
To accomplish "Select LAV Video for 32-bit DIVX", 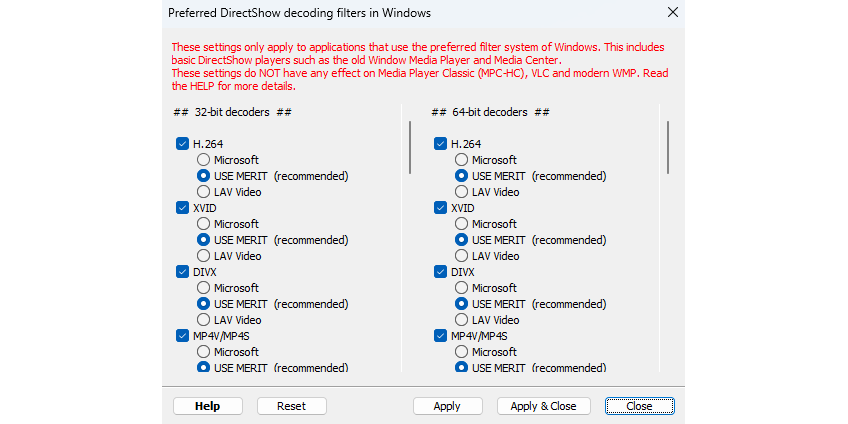I will point(204,320).
